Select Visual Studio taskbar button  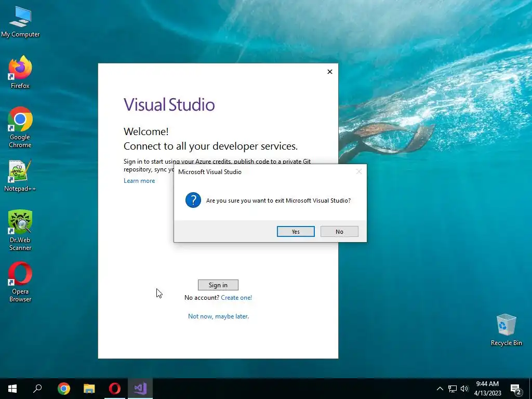coord(140,389)
